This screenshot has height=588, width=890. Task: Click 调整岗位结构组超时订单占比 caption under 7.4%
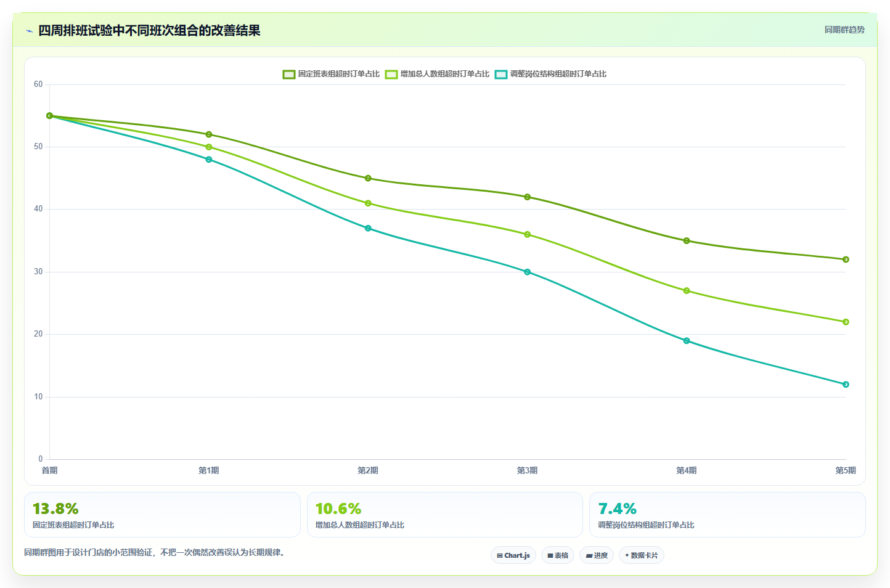646,525
